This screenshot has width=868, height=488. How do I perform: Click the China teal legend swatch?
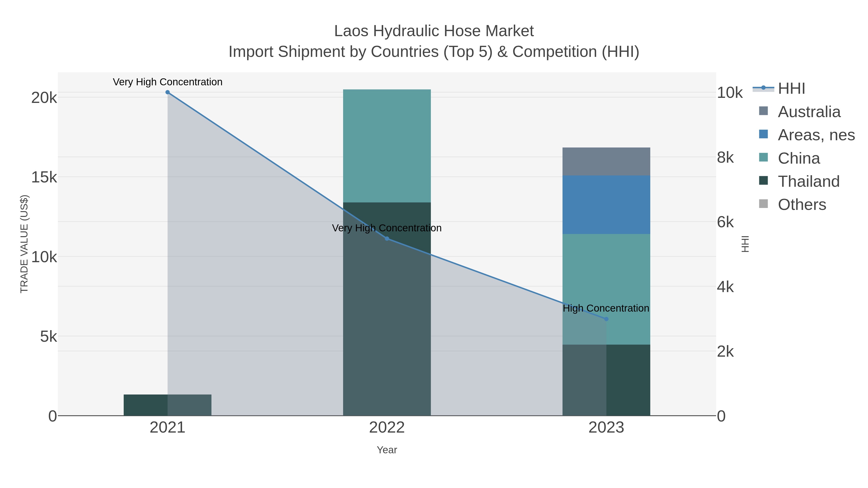pyautogui.click(x=764, y=157)
